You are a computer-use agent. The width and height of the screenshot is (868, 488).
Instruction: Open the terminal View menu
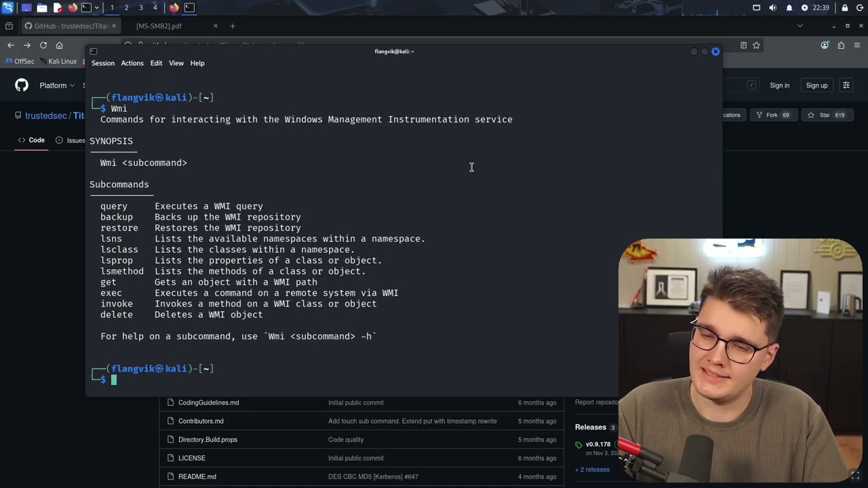point(176,63)
